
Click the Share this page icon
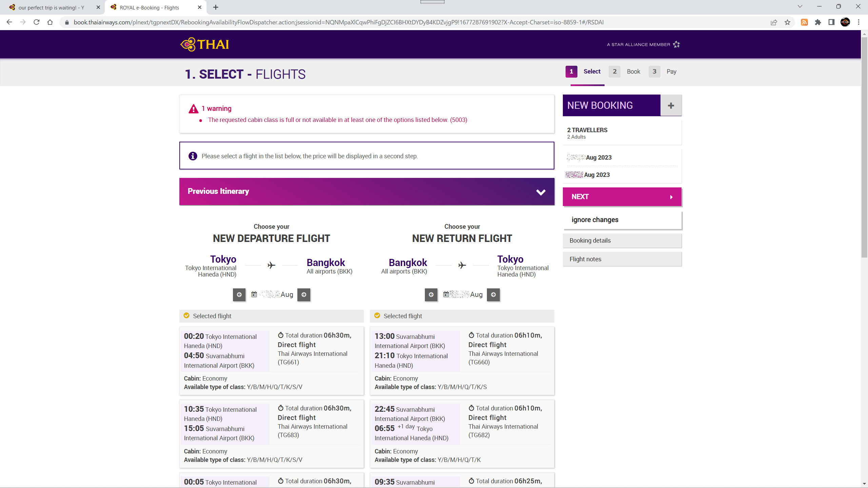click(774, 22)
